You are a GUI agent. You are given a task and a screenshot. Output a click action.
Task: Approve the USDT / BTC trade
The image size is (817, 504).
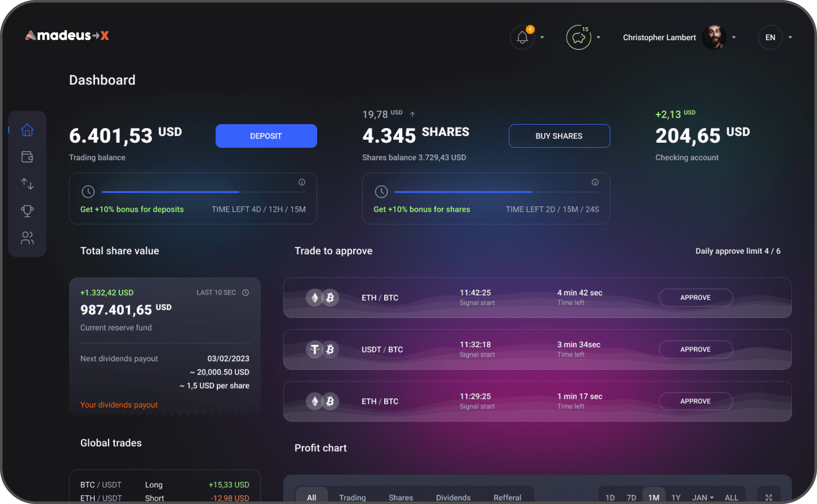coord(695,350)
